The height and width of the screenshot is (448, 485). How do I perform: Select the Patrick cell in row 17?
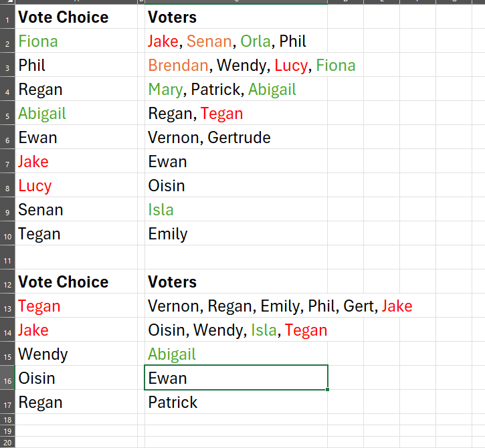tap(236, 403)
